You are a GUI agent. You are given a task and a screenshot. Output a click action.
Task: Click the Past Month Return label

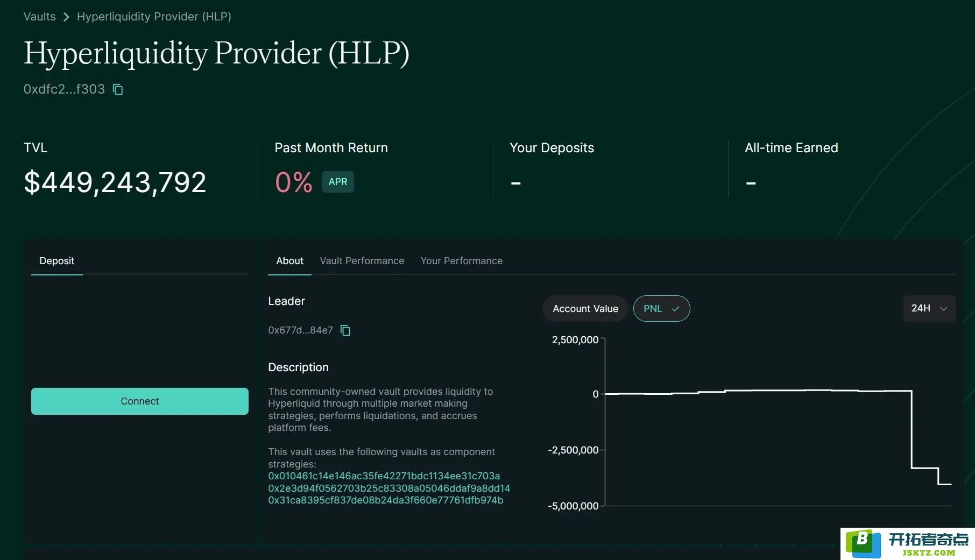point(331,148)
